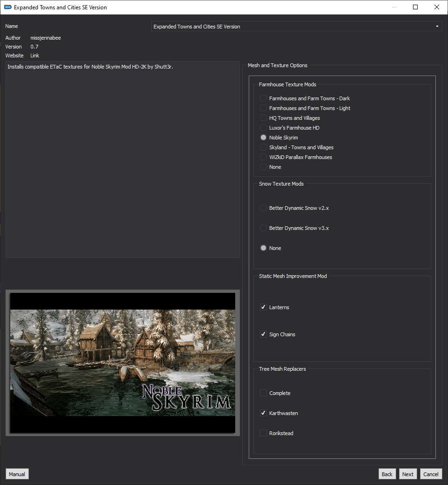Screen dimensions: 448x485
Task: Select Farmhouses and Farm Towns - Dark option
Action: pyautogui.click(x=263, y=98)
